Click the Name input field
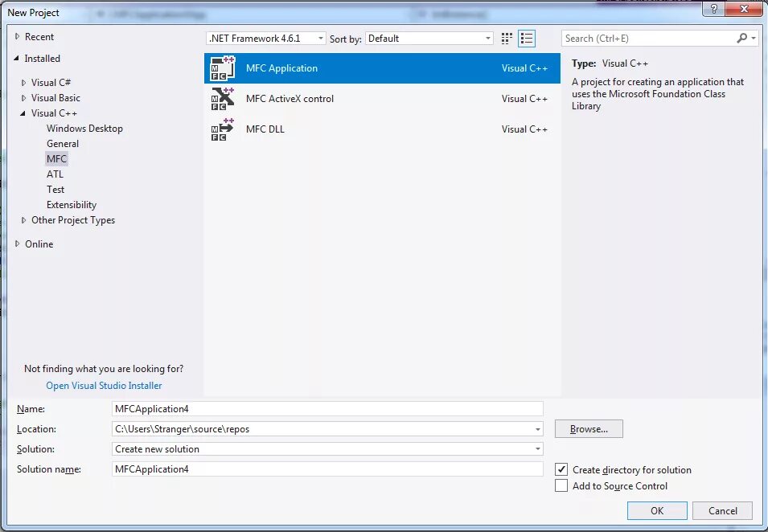768x532 pixels. click(327, 409)
